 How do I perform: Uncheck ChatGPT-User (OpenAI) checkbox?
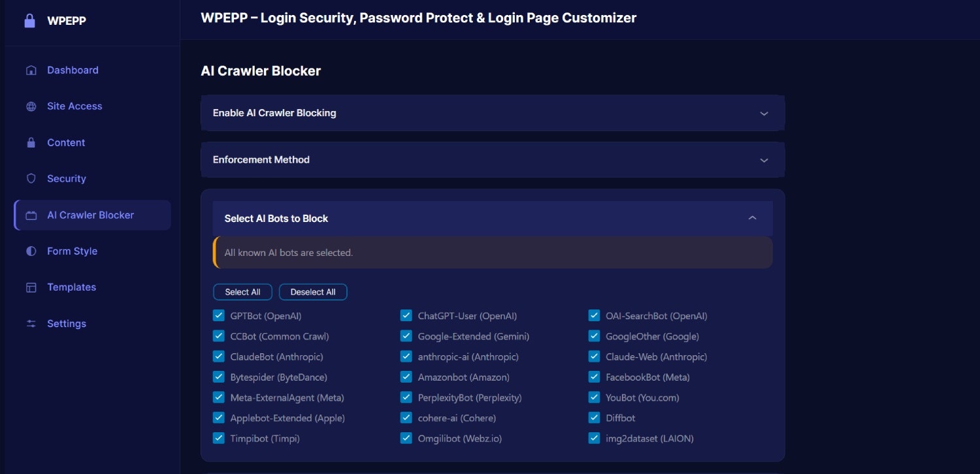tap(406, 316)
